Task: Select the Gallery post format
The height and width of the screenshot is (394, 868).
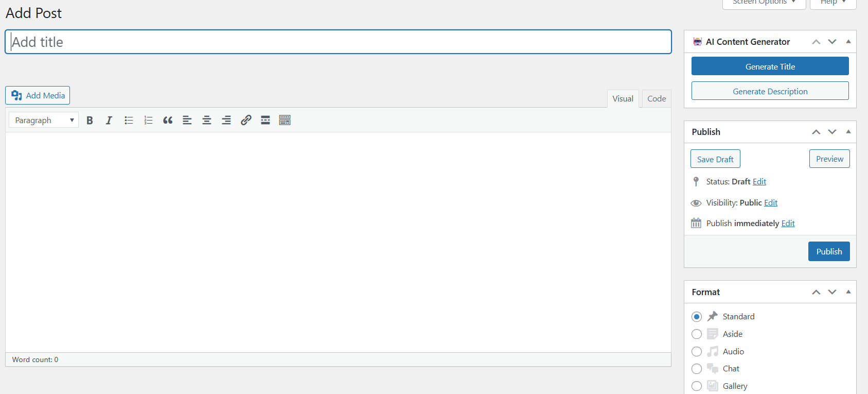Action: [697, 386]
